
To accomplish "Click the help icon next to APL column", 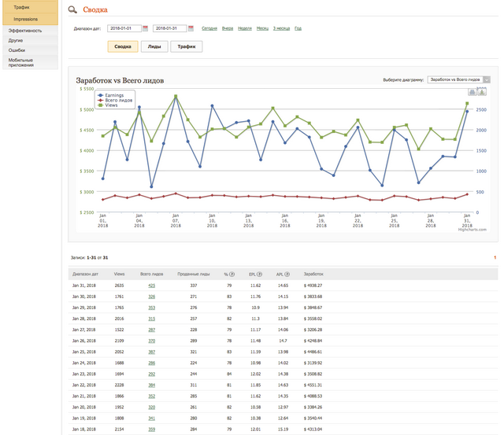I will (288, 274).
